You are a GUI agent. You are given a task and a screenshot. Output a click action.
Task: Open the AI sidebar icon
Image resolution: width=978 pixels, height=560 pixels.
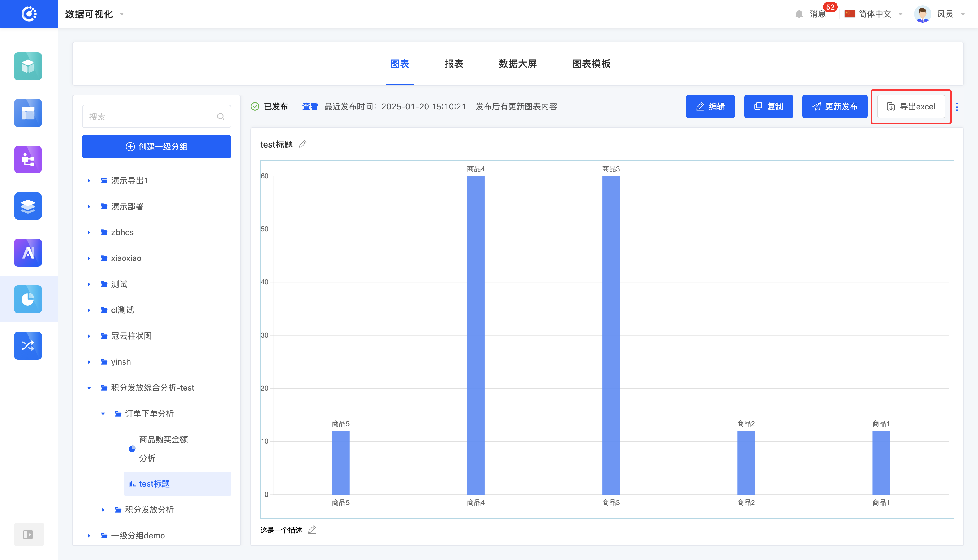(x=28, y=253)
